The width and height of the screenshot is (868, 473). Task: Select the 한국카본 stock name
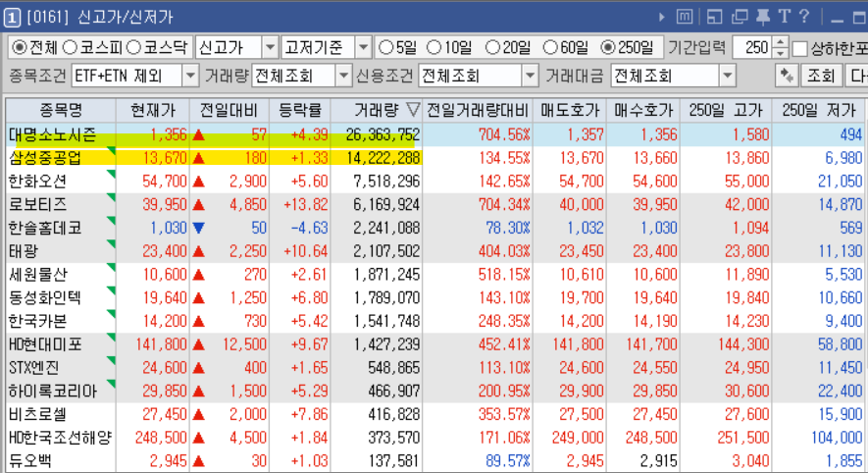[x=37, y=321]
